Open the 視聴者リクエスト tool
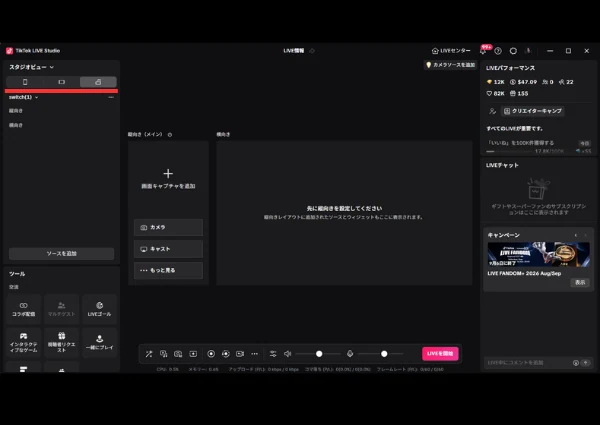 [x=61, y=342]
